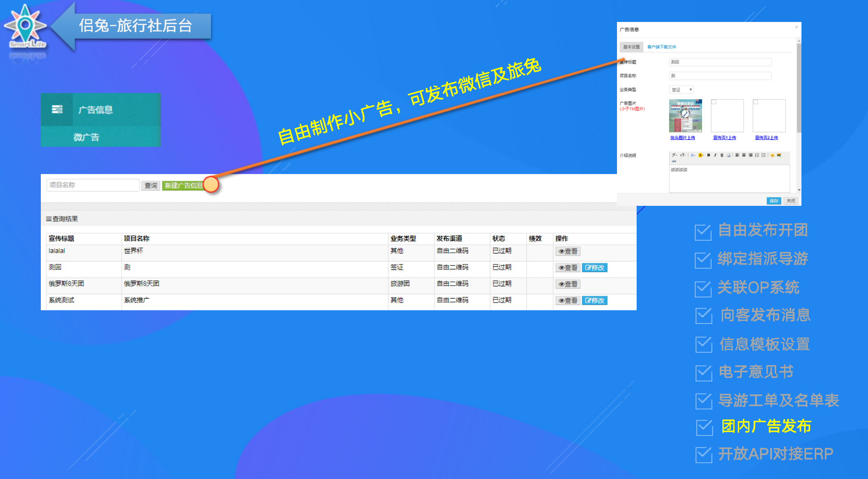Click the 业务类型 column header
Screen dimensions: 868x479
(x=403, y=238)
